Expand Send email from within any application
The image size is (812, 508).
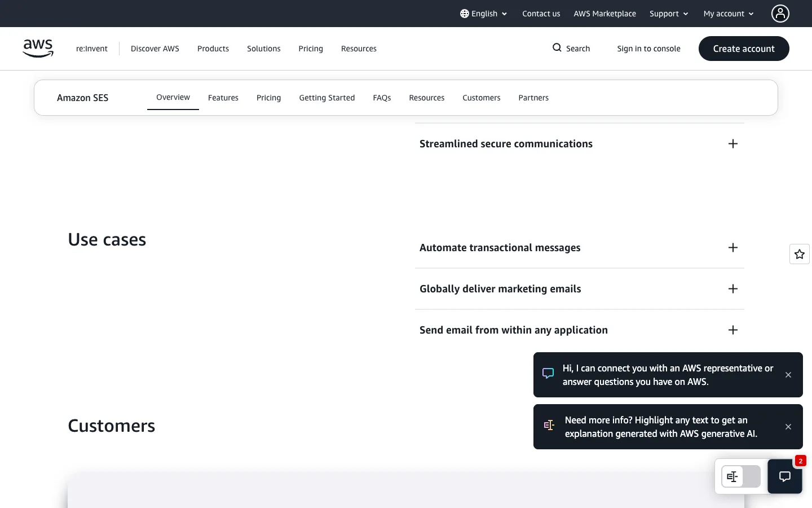pos(580,330)
